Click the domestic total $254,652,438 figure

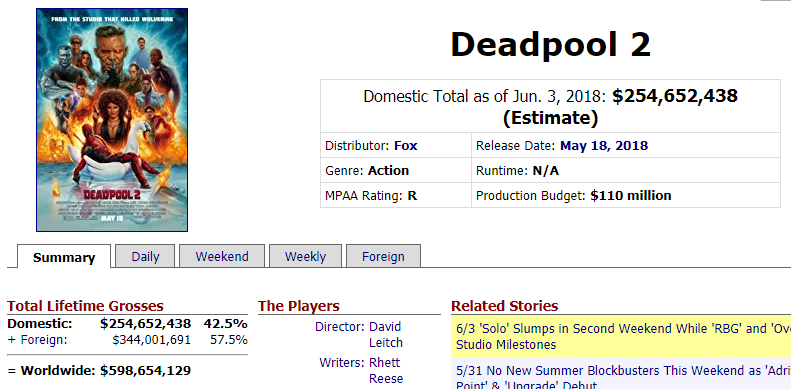(675, 95)
